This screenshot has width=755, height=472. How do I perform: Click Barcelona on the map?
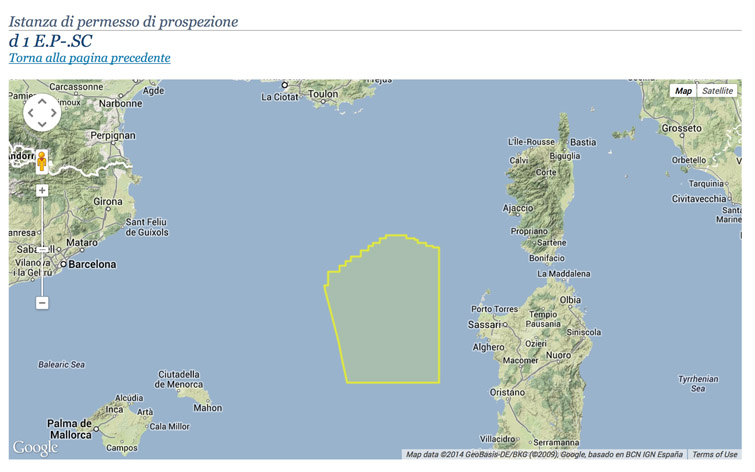[x=90, y=265]
